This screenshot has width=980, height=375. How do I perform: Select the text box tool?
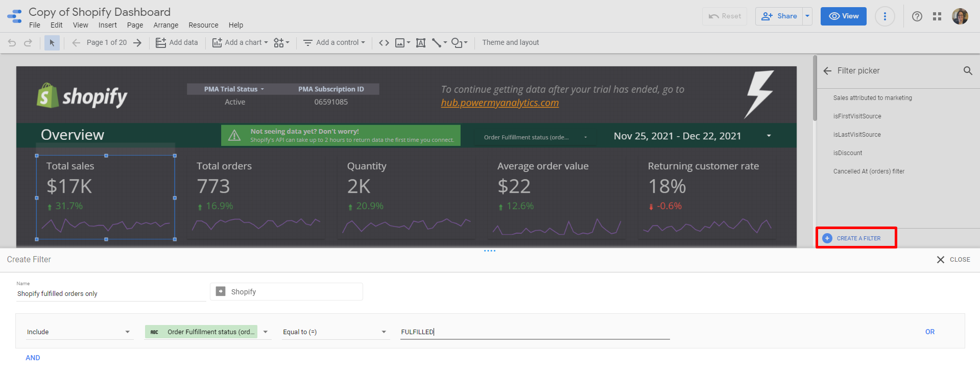tap(420, 43)
